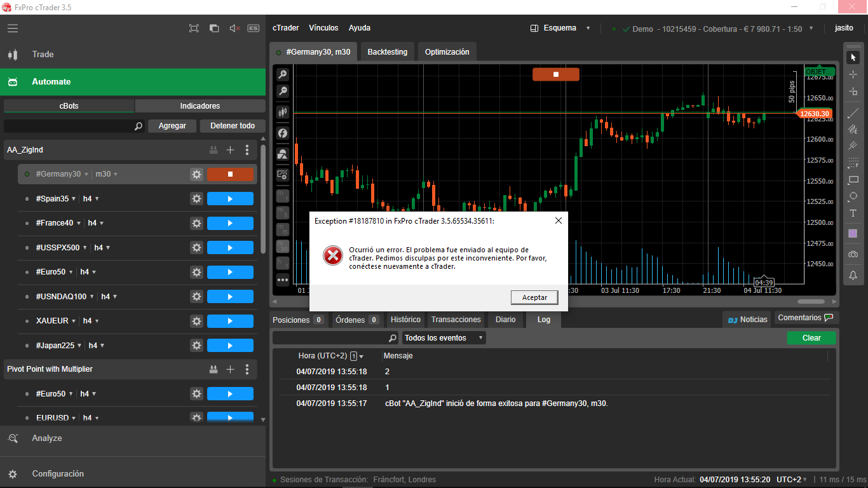Select the equidistant channel tool

853,130
